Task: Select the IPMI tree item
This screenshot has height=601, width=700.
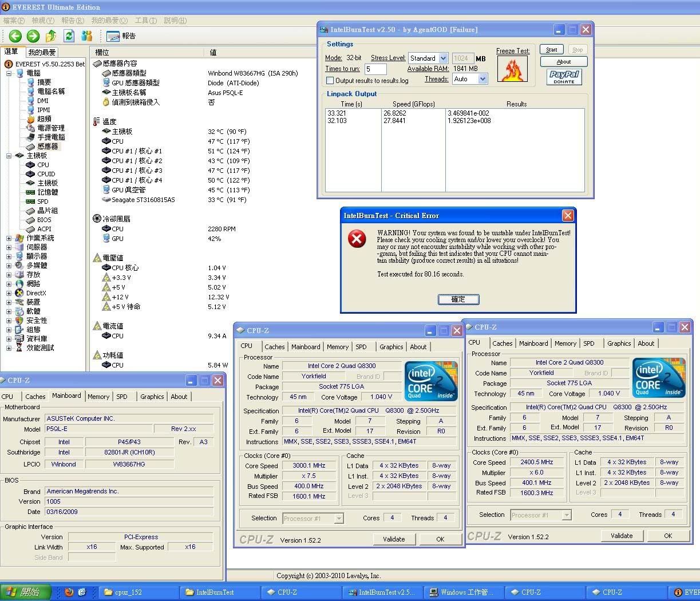Action: coord(43,110)
